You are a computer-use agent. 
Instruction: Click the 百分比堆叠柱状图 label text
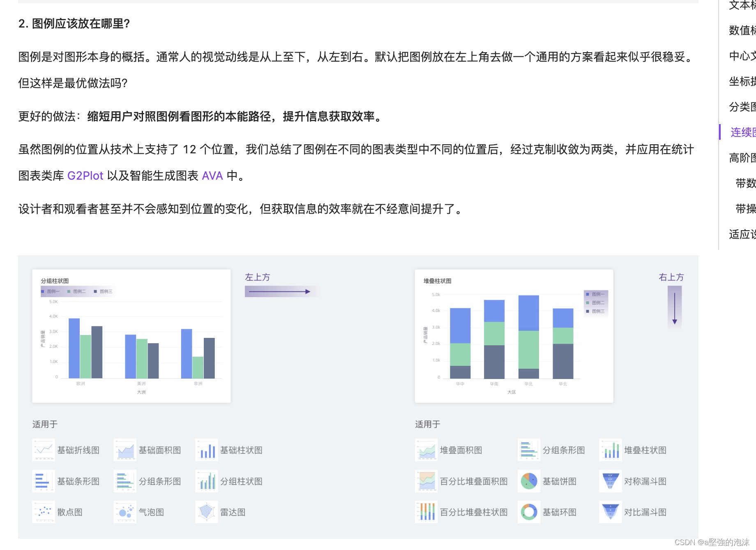point(474,512)
